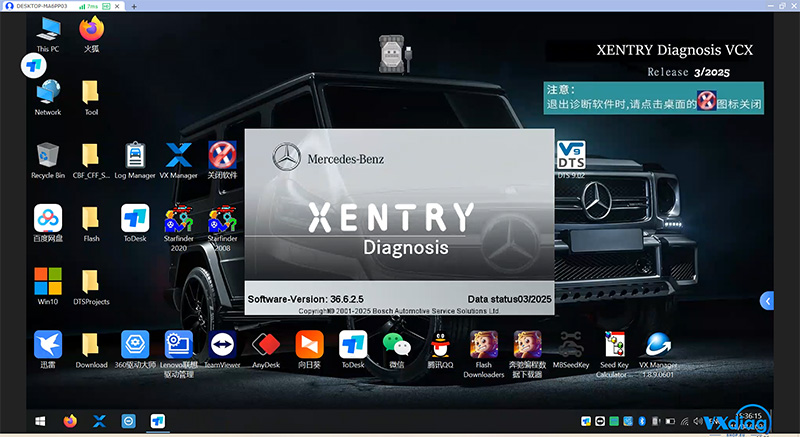Launch Log Manager from desktop

(x=135, y=160)
